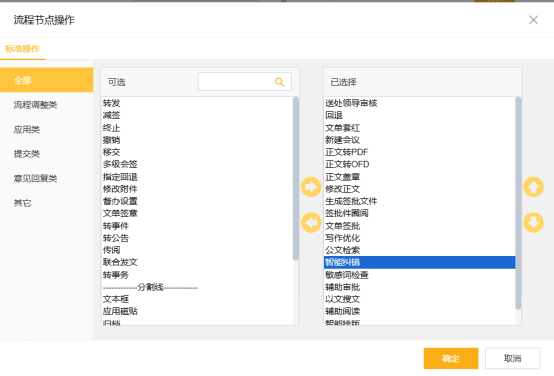Select 转事务 in the available list
The width and height of the screenshot is (554, 376).
point(197,275)
